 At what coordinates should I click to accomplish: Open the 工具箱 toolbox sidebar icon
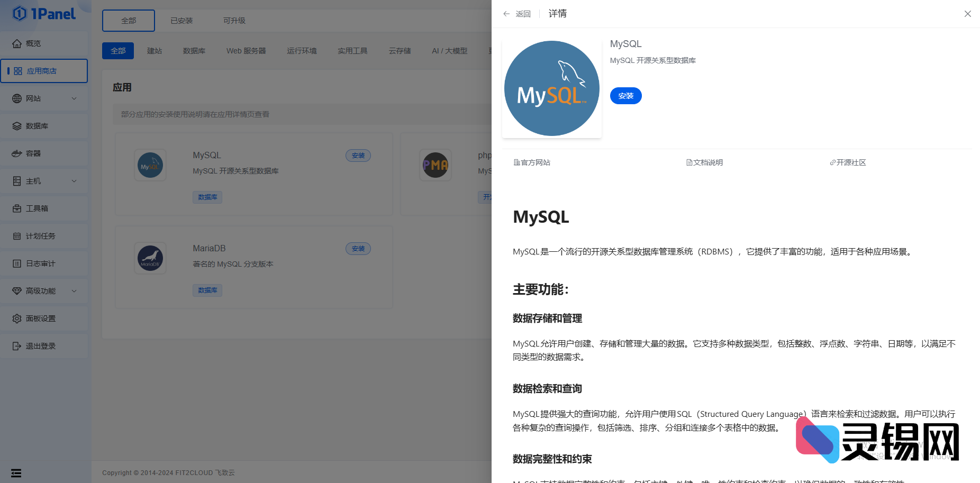17,208
